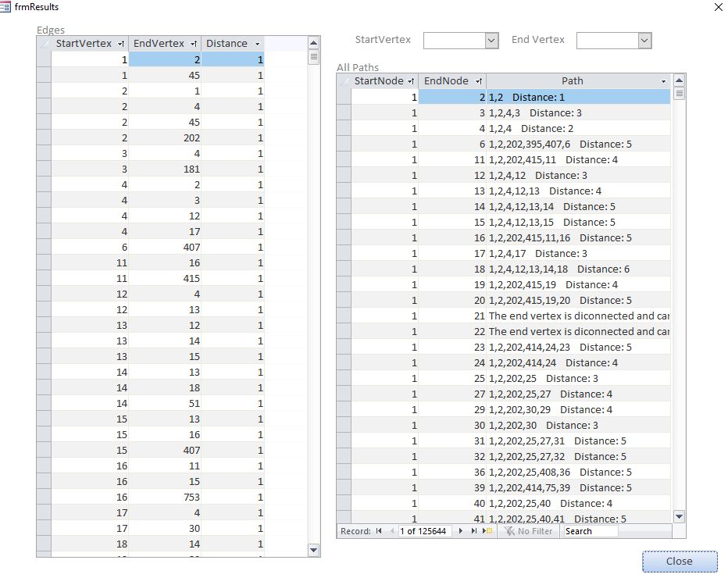Select disconnected message cell for EndNode 22
Image resolution: width=728 pixels, height=585 pixels.
pyautogui.click(x=578, y=331)
